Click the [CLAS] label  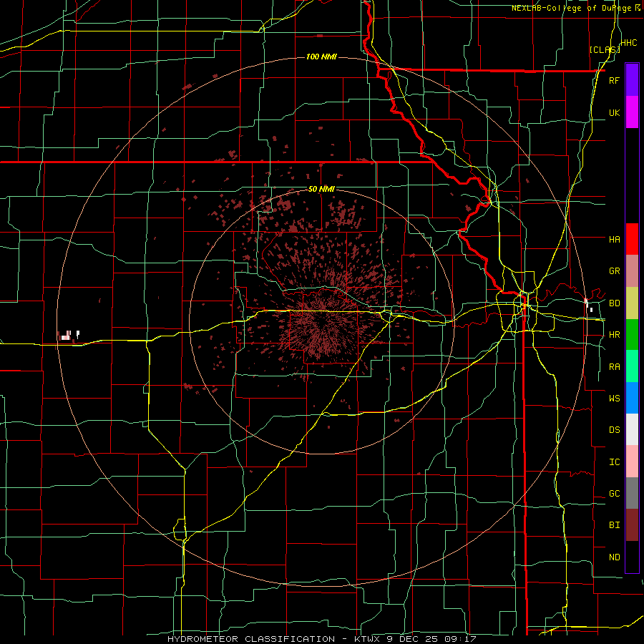605,49
